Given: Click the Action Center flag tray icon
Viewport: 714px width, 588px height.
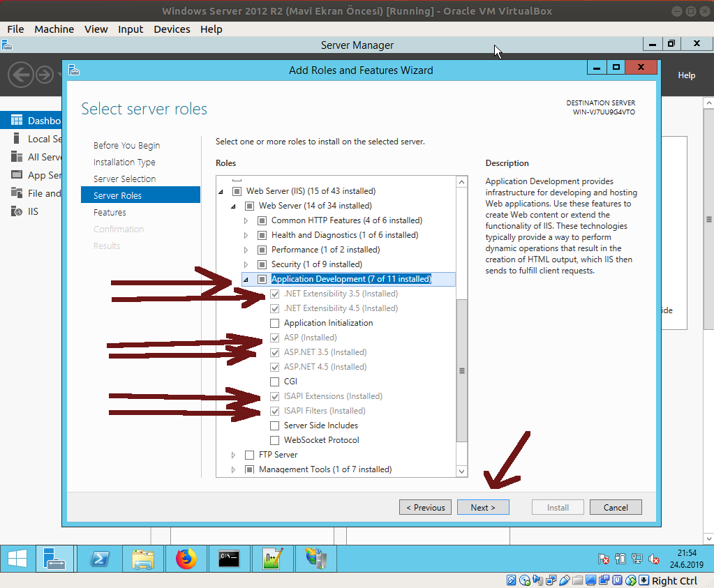Looking at the screenshot, I should 603,559.
